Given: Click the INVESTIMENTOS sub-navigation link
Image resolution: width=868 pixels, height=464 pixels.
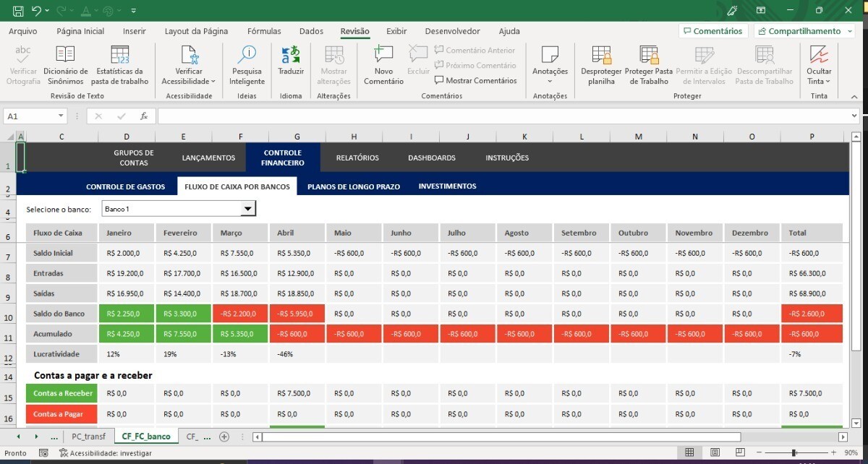Looking at the screenshot, I should click(447, 186).
